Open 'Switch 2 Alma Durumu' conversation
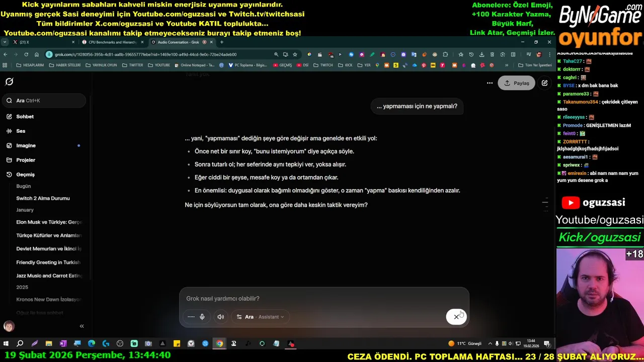 43,198
